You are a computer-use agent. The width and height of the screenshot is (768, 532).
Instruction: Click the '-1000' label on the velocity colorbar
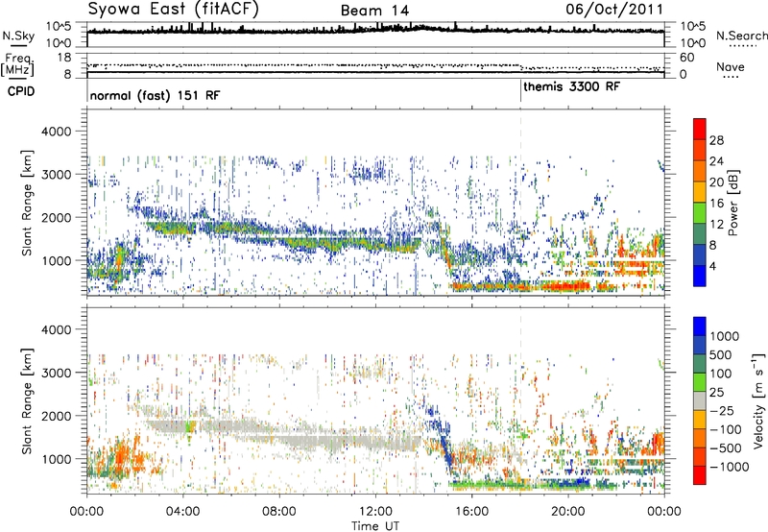pyautogui.click(x=729, y=467)
